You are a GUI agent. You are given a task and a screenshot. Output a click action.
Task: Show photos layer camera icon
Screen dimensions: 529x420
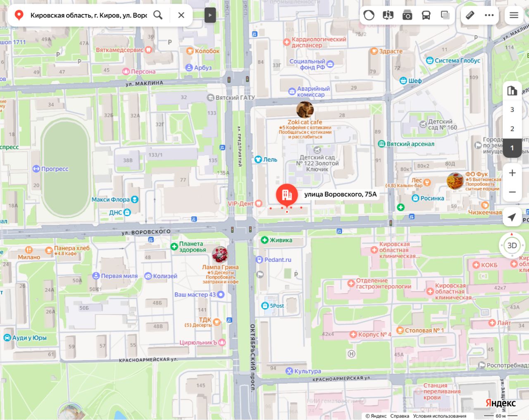point(407,15)
